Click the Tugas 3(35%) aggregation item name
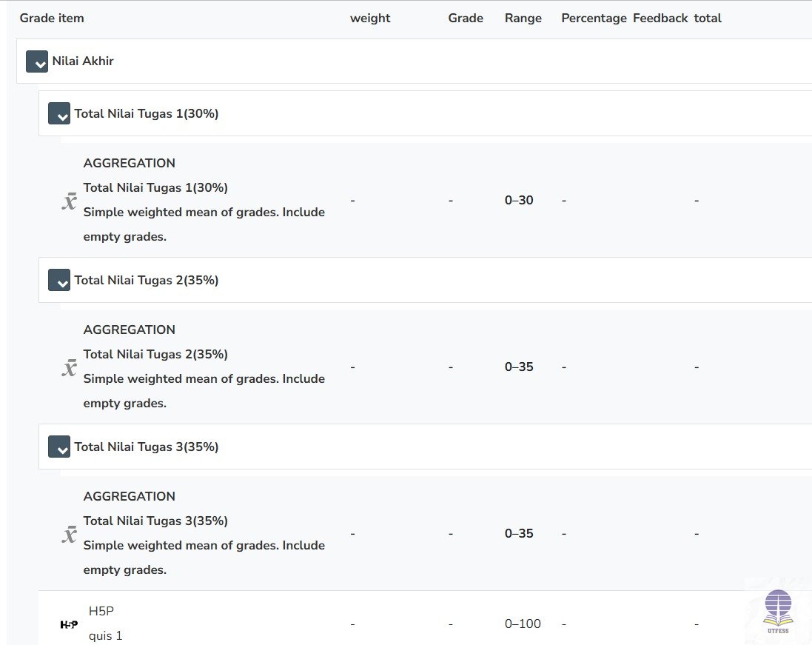Screen dimensions: 812x645 (155, 521)
